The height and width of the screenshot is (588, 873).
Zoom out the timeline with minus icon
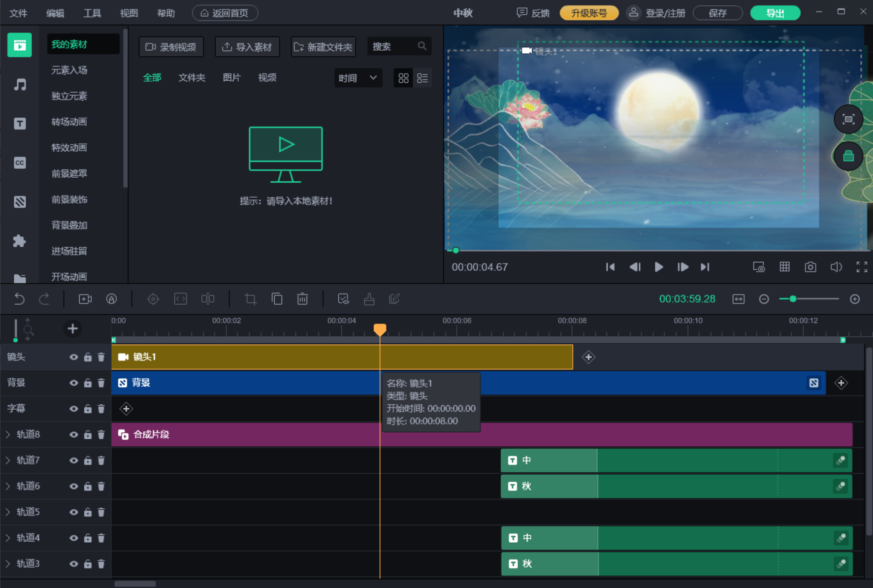764,299
